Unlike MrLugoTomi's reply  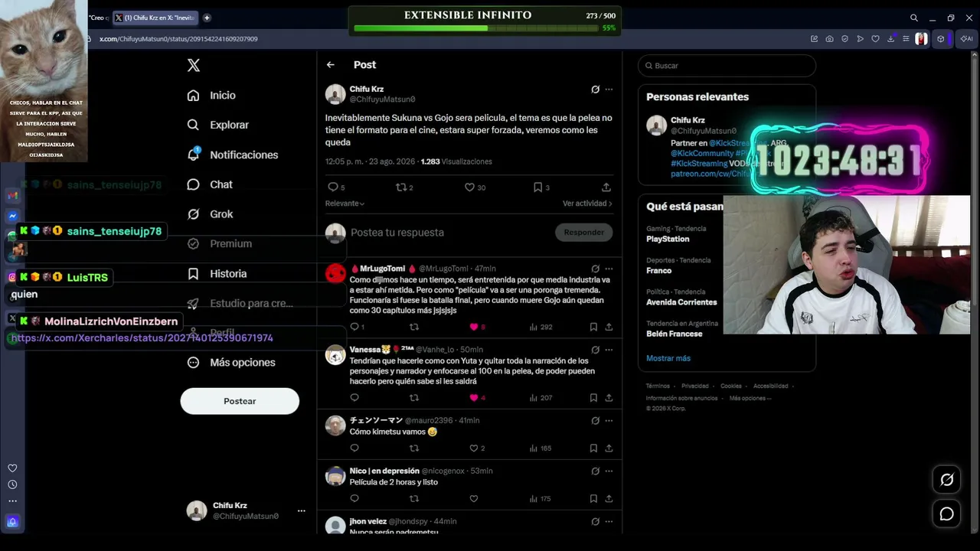474,327
